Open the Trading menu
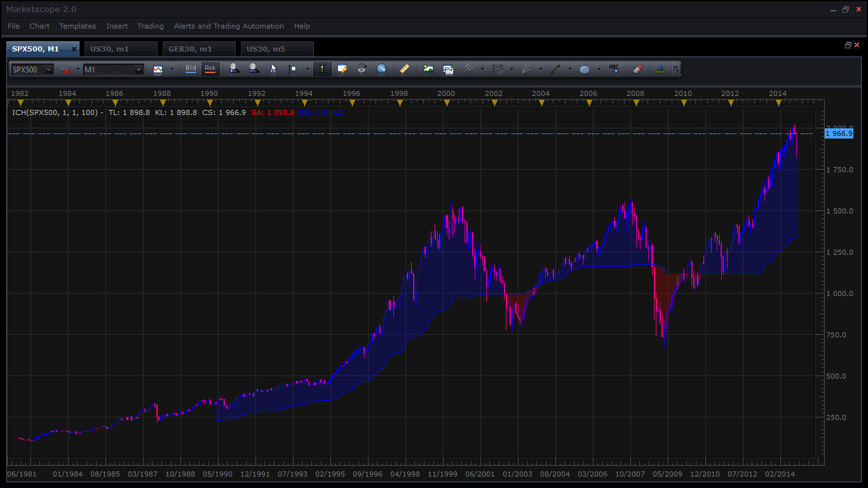Image resolution: width=868 pixels, height=488 pixels. click(151, 26)
